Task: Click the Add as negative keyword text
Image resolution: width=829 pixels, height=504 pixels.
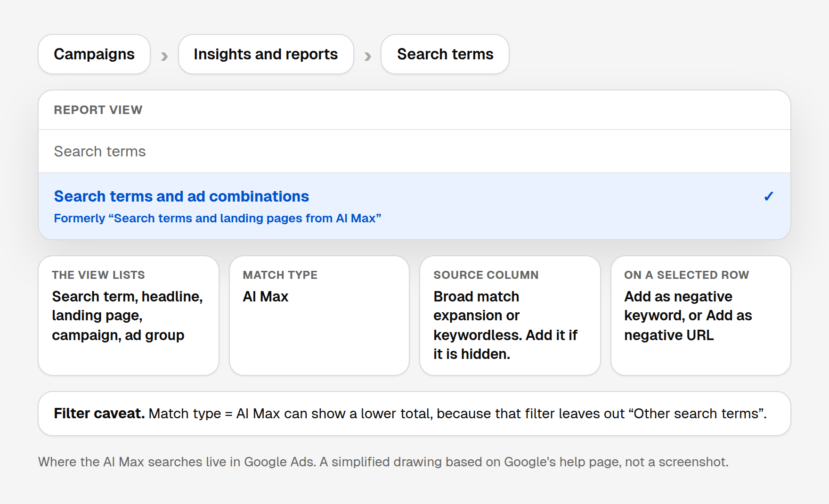Action: (688, 316)
